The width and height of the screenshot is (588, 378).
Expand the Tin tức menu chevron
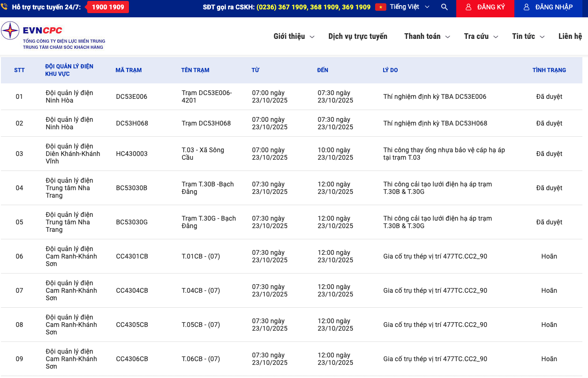(x=542, y=37)
